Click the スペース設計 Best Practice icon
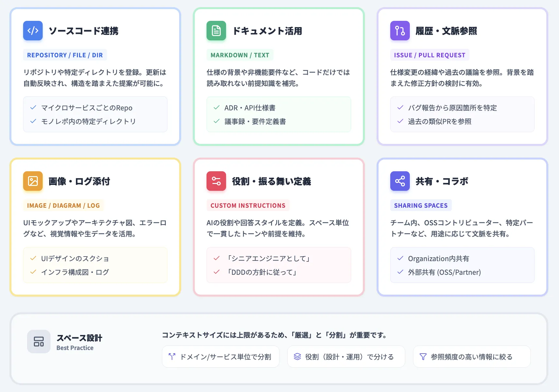559x392 pixels. pyautogui.click(x=39, y=342)
